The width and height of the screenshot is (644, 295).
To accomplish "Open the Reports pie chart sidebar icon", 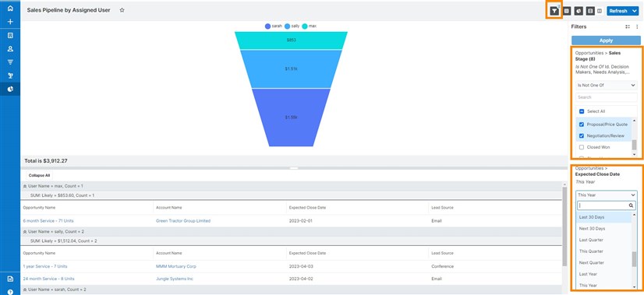I will (x=10, y=89).
